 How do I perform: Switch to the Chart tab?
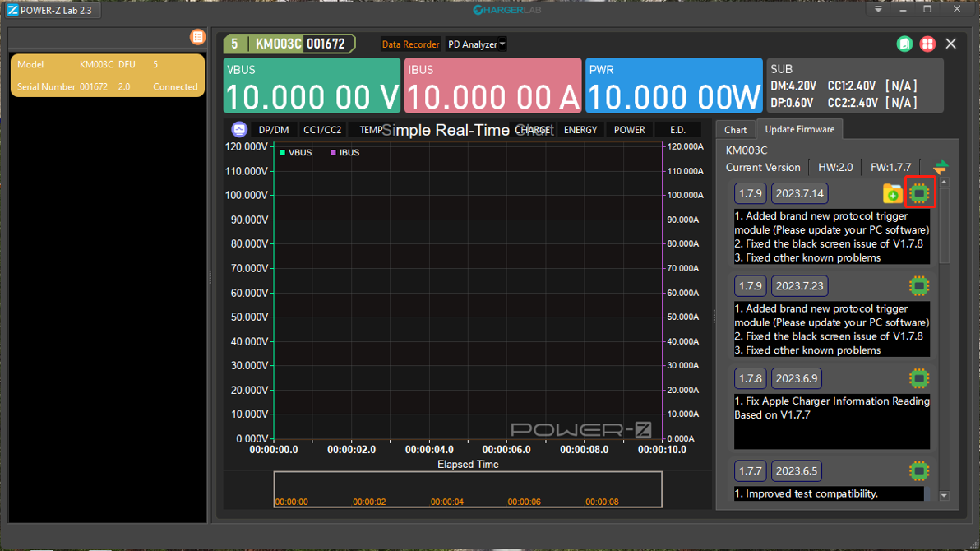(x=734, y=129)
